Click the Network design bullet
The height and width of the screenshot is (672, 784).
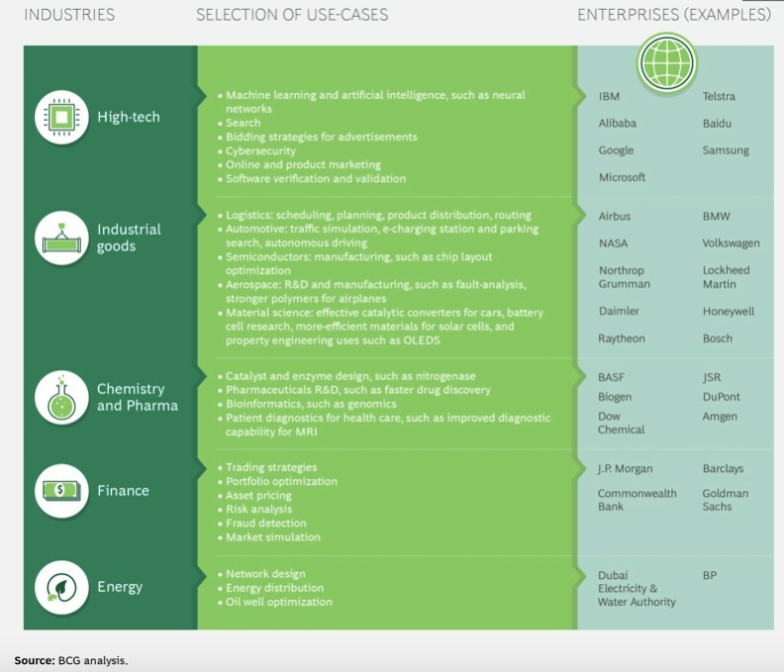click(261, 574)
